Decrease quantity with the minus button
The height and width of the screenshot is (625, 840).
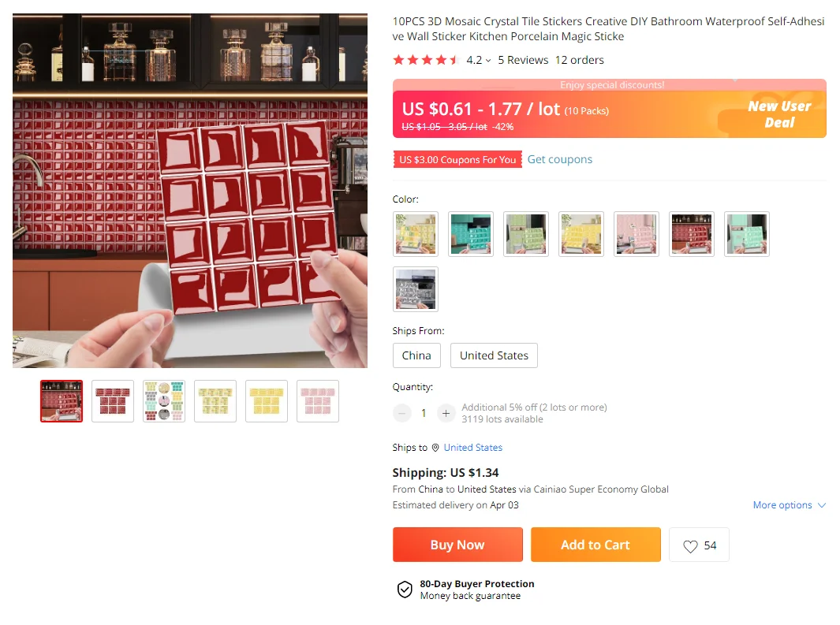coord(401,413)
